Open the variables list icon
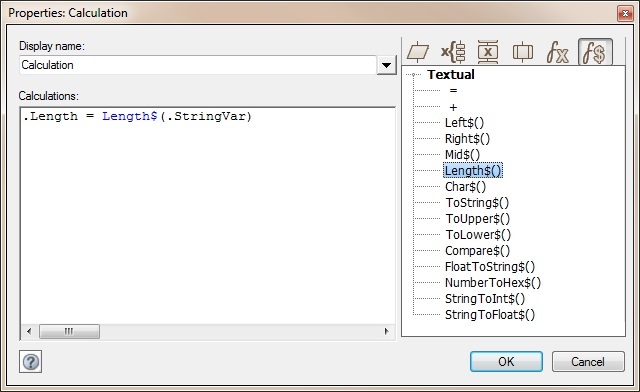Screen dimensions: 640x392 453,52
